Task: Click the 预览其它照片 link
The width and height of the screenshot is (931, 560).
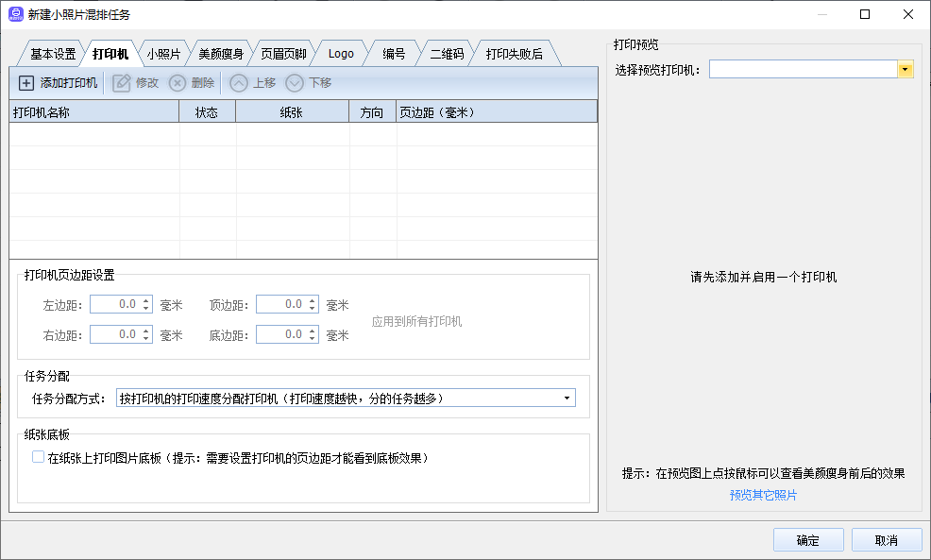Action: click(x=763, y=495)
